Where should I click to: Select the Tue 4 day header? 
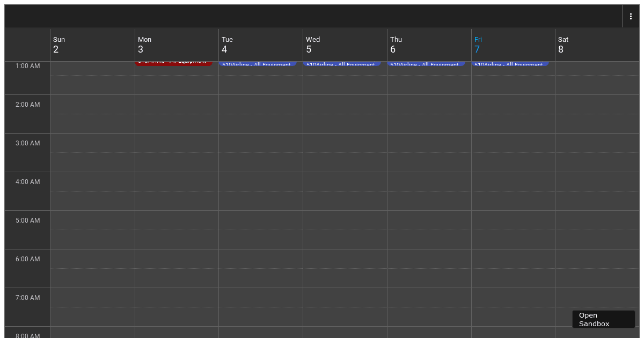click(260, 45)
